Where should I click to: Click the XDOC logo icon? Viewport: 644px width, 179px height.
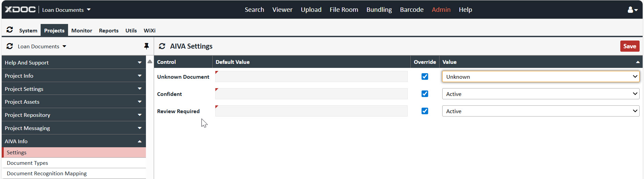(20, 9)
